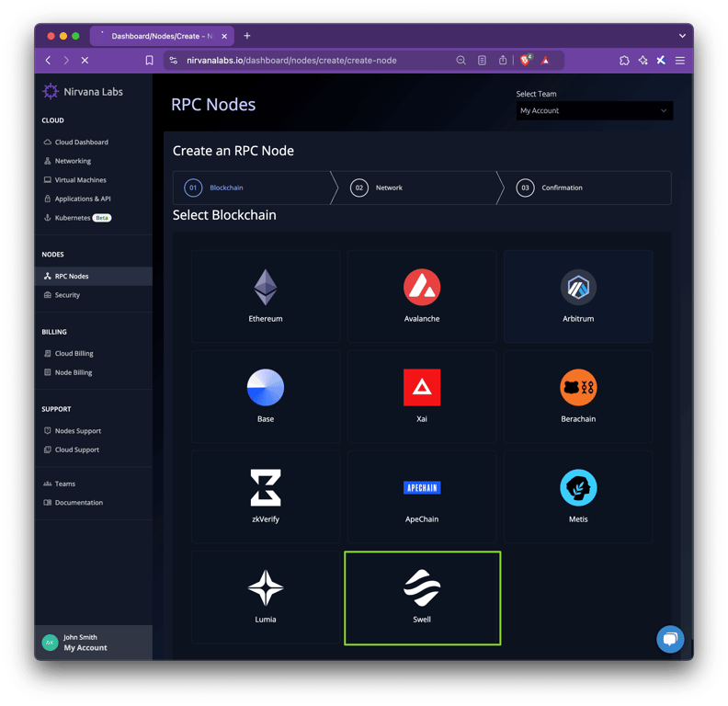Open Cloud Support page

pos(72,450)
